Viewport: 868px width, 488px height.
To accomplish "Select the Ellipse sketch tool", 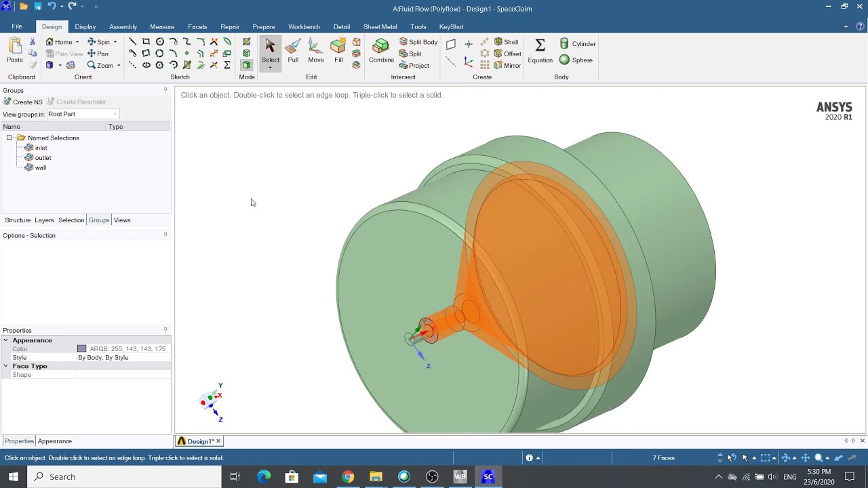I will [146, 65].
